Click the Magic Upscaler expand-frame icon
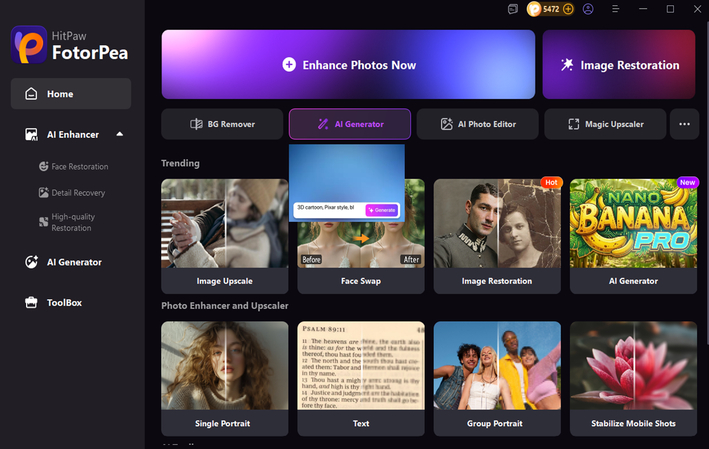The image size is (709, 449). coord(573,124)
